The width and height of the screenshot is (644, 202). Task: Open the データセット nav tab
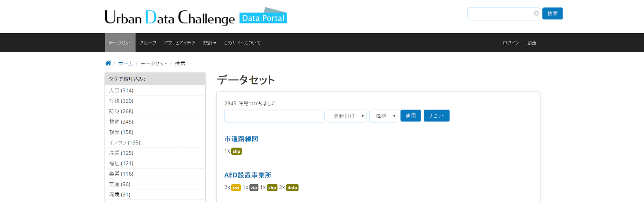120,43
